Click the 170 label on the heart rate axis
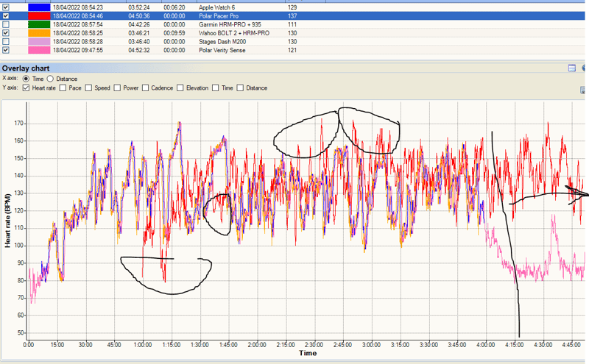The width and height of the screenshot is (589, 364). click(x=19, y=124)
